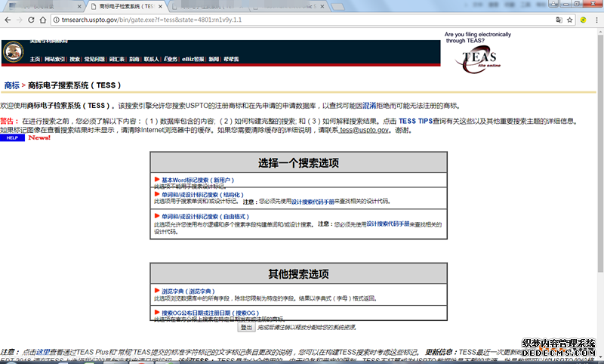Bookmark this page with the star icon

pyautogui.click(x=570, y=20)
